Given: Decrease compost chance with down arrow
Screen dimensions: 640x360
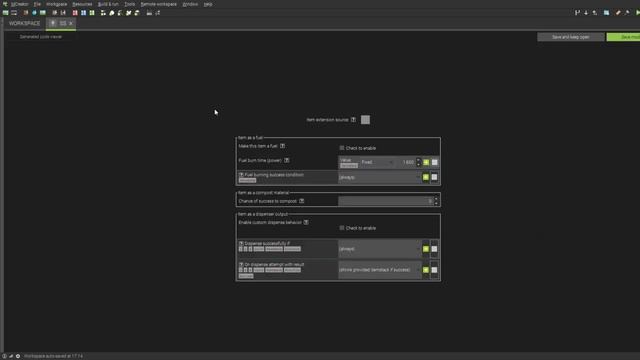Looking at the screenshot, I should pyautogui.click(x=436, y=203).
